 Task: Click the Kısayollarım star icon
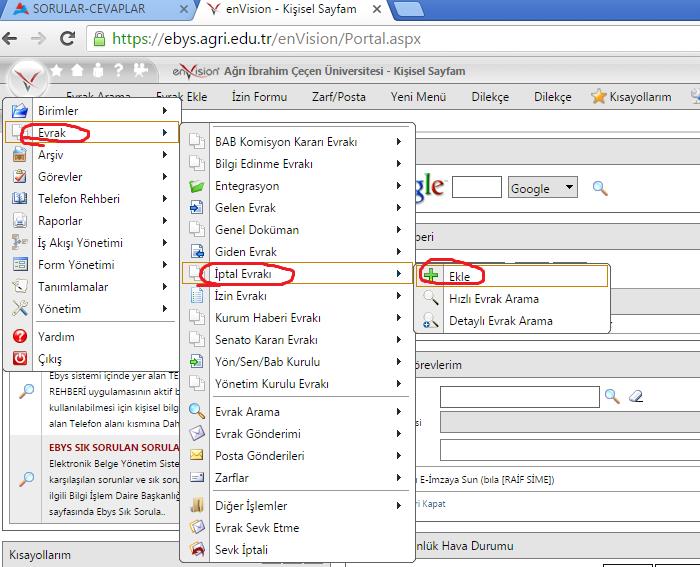coord(598,97)
